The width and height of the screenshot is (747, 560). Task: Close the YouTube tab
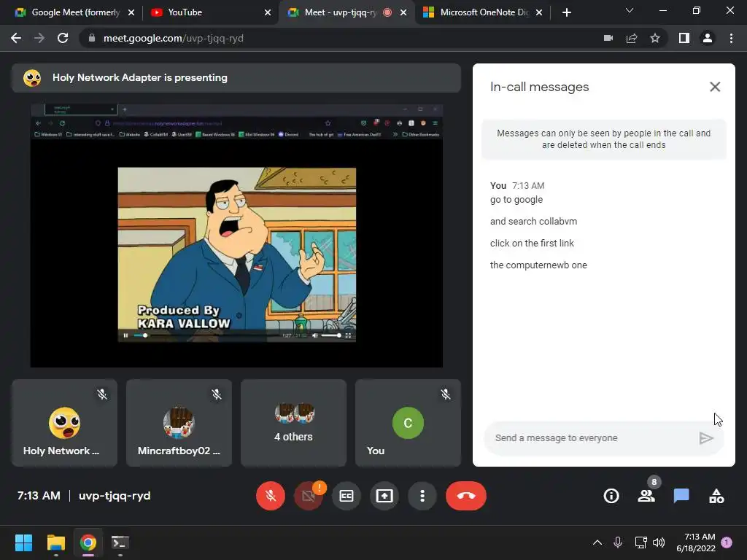(268, 12)
